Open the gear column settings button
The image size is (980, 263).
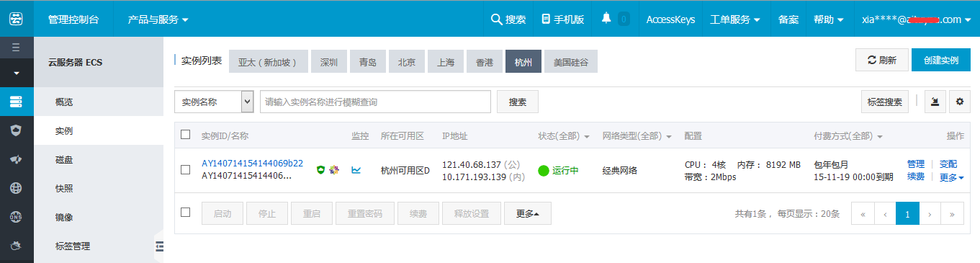(x=959, y=102)
